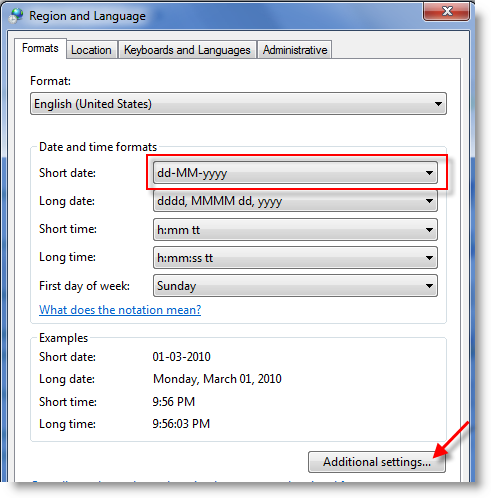Screen dimensions: 491x498
Task: Select the example short date 01-03-2010
Action: (x=182, y=357)
